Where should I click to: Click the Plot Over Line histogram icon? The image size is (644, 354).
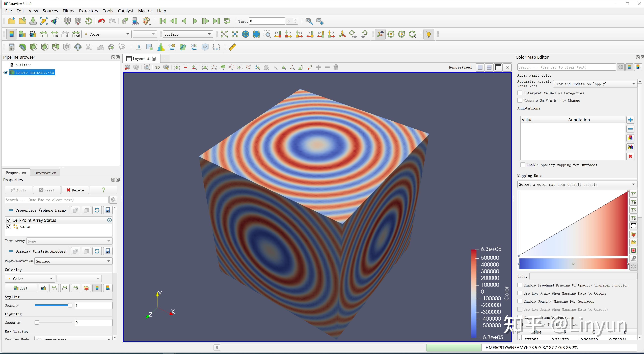(161, 47)
